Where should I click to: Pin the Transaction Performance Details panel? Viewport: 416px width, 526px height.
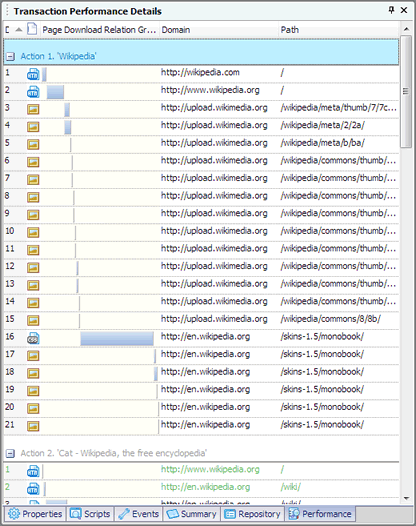[x=391, y=10]
